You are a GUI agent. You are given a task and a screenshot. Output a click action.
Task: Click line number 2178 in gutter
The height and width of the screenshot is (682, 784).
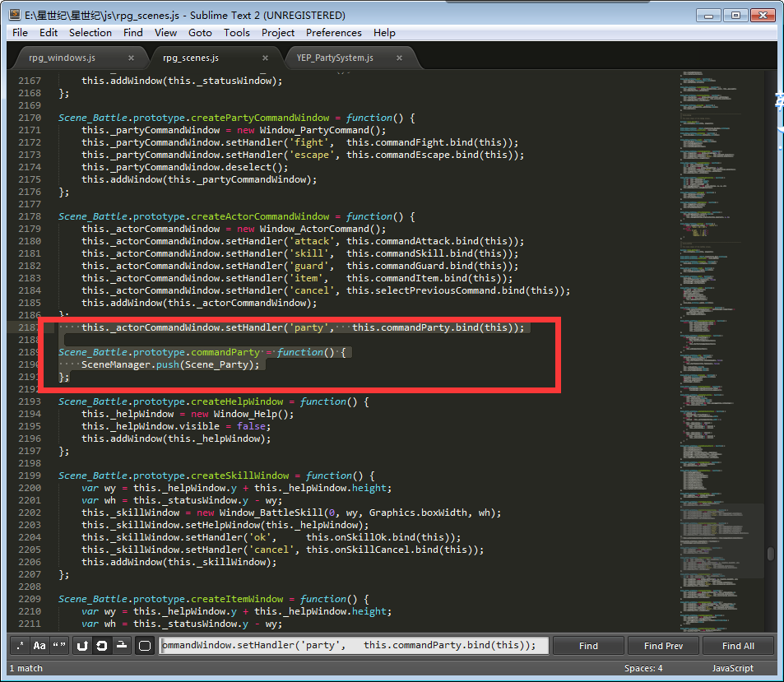coord(30,216)
